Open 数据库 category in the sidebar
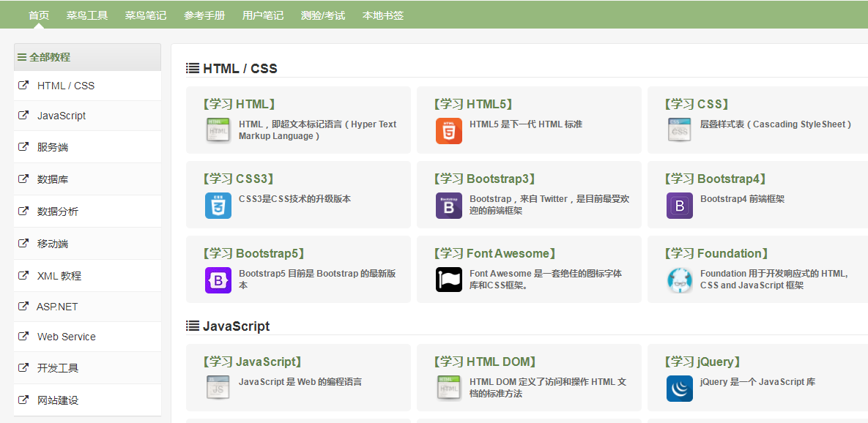The image size is (868, 423). [53, 179]
